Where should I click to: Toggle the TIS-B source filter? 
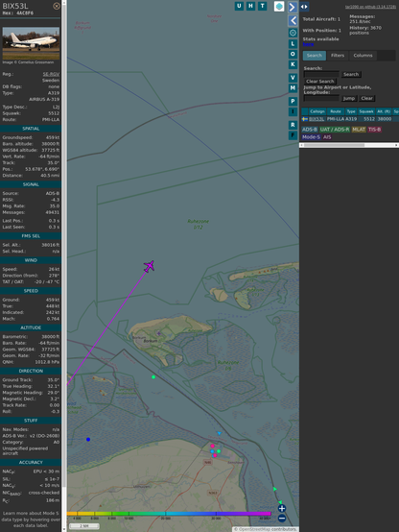(374, 130)
